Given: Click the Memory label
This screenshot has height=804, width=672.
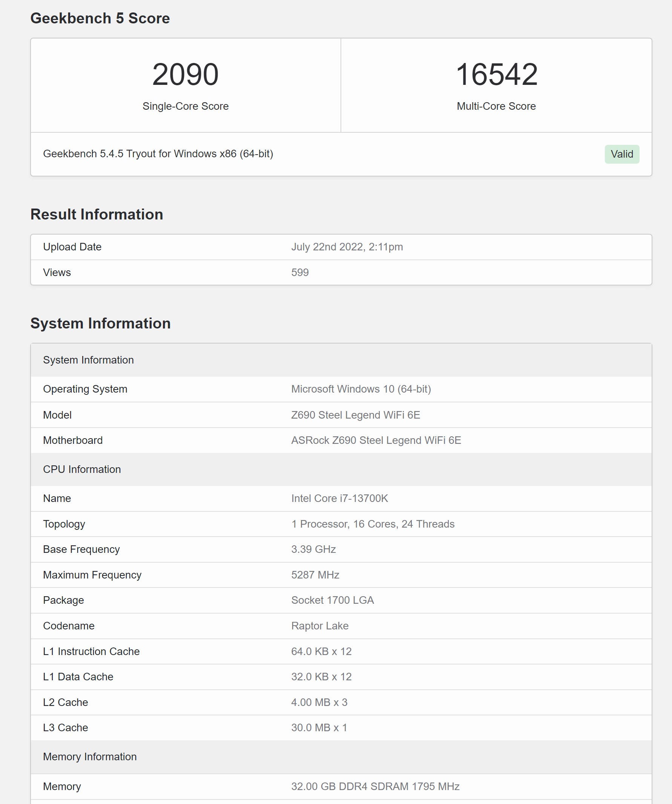Looking at the screenshot, I should pos(62,786).
